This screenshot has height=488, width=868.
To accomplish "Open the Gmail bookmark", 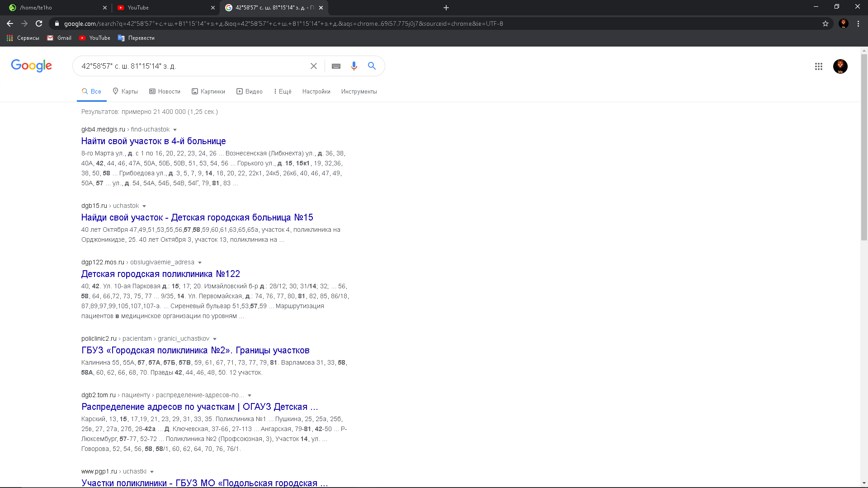I will (59, 38).
